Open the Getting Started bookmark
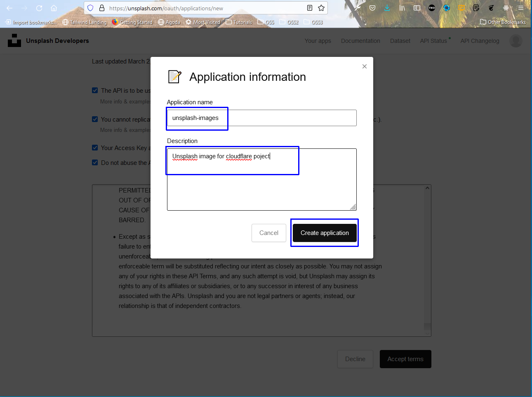532x397 pixels. click(132, 22)
